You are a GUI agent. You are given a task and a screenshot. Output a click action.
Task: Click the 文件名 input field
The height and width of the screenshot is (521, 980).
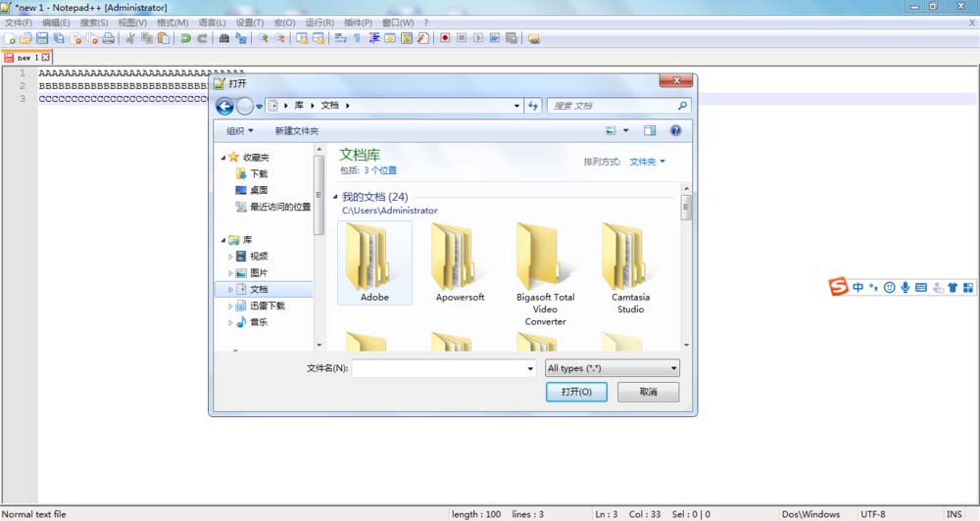439,368
